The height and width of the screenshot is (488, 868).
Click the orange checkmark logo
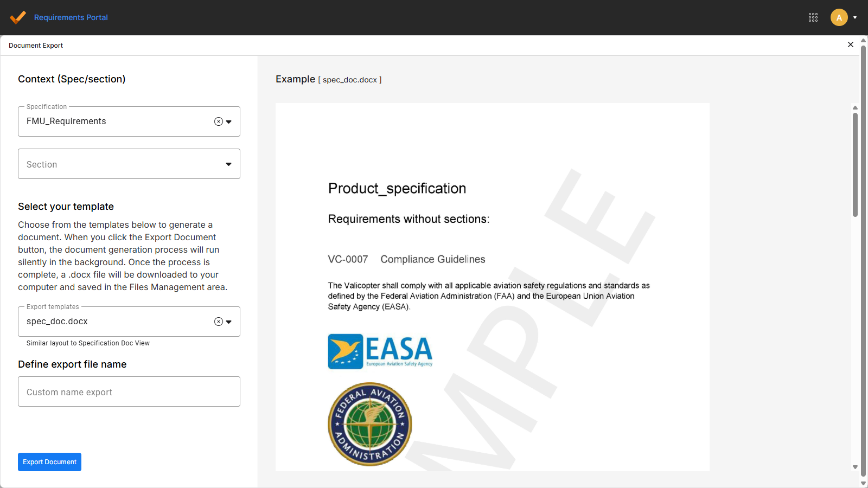[18, 17]
